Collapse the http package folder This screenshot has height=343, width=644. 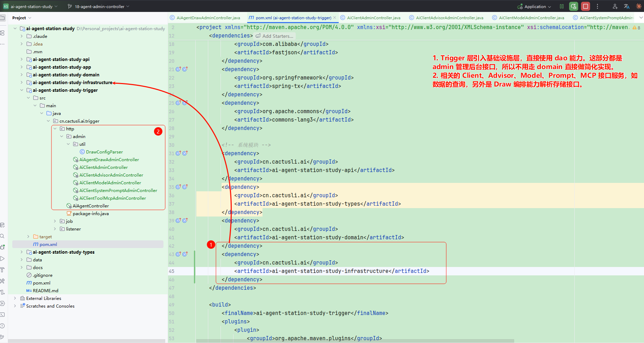pos(55,129)
